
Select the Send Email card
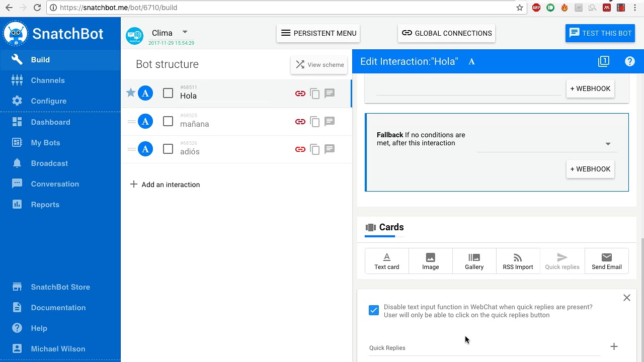coord(606,261)
